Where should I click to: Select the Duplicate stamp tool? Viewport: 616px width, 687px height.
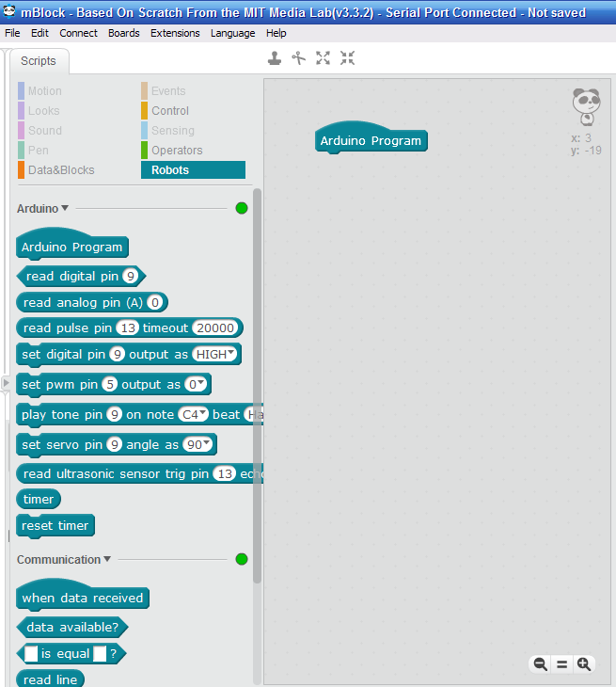pos(275,57)
